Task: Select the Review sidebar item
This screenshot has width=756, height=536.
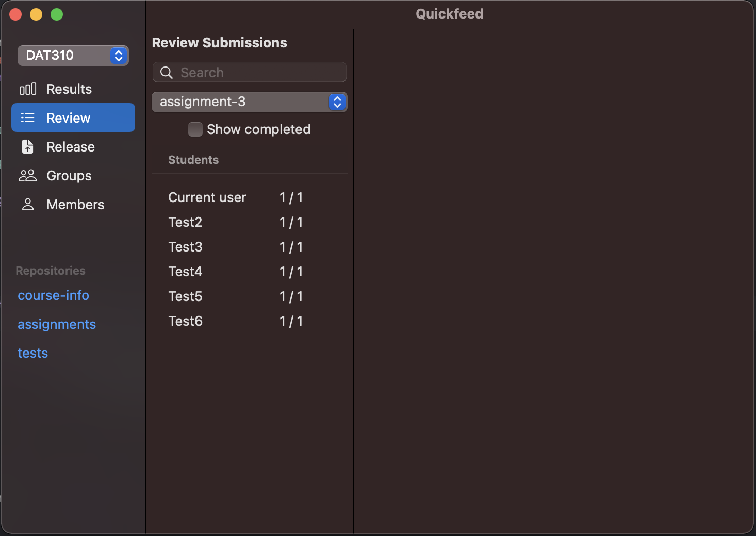Action: point(73,118)
